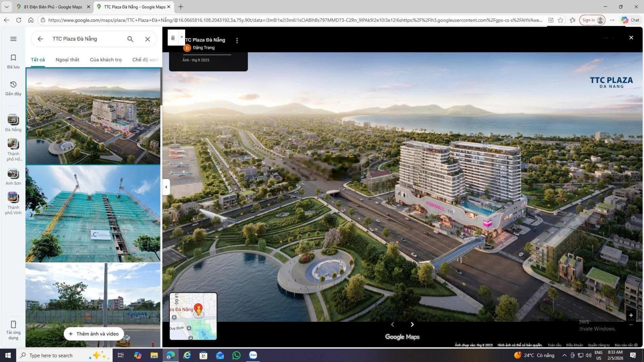Collapse the side panel arrow
Viewport: 644px width, 362px height.
166,187
